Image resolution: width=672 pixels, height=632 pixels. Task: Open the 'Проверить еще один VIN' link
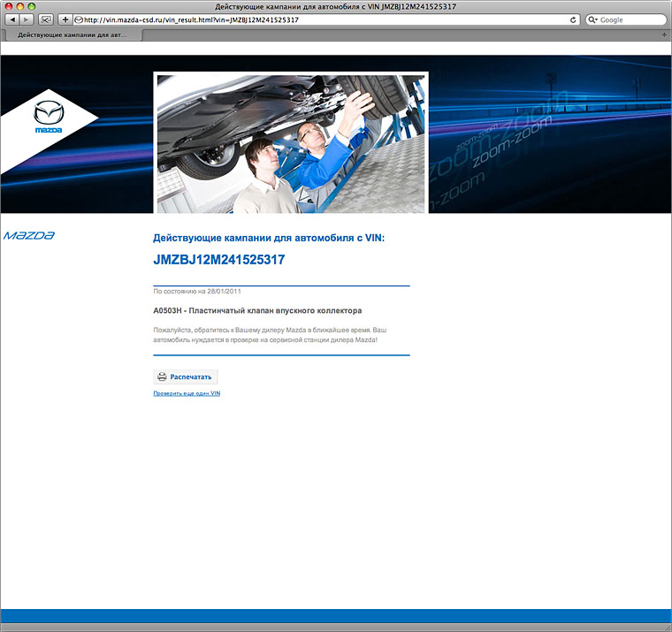coord(187,393)
